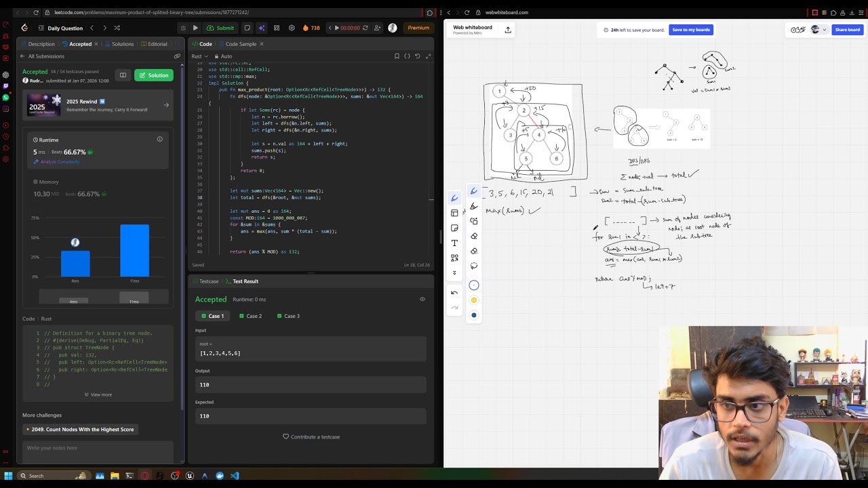Viewport: 868px width, 488px height.
Task: Switch to the Editorial tab
Action: [153, 44]
